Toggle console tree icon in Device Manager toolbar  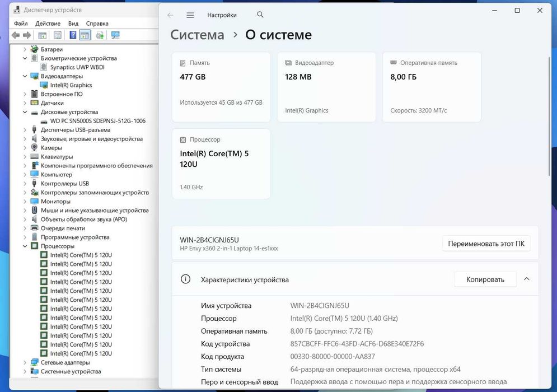[x=43, y=35]
